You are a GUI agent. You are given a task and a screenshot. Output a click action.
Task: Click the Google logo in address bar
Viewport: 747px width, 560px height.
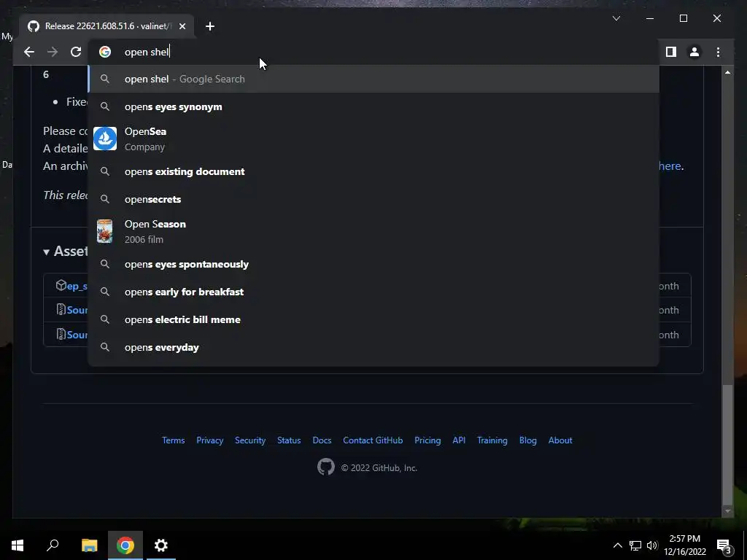(x=105, y=52)
